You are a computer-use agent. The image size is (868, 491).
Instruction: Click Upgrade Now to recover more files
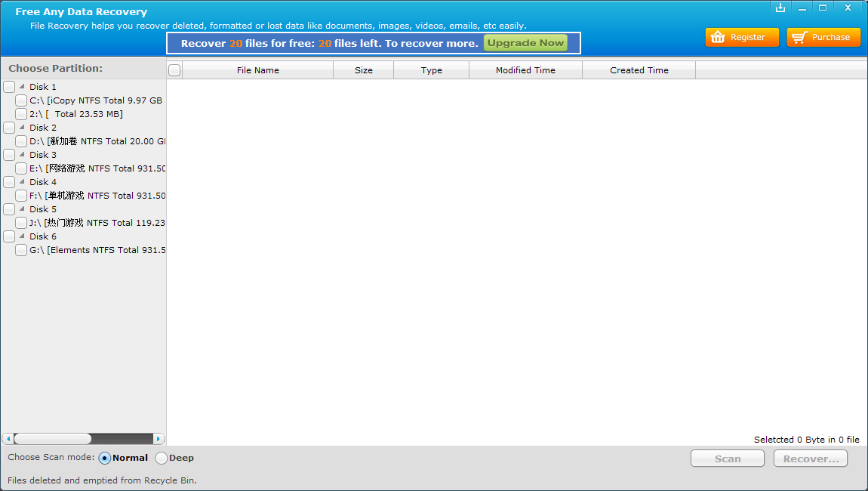(x=525, y=43)
